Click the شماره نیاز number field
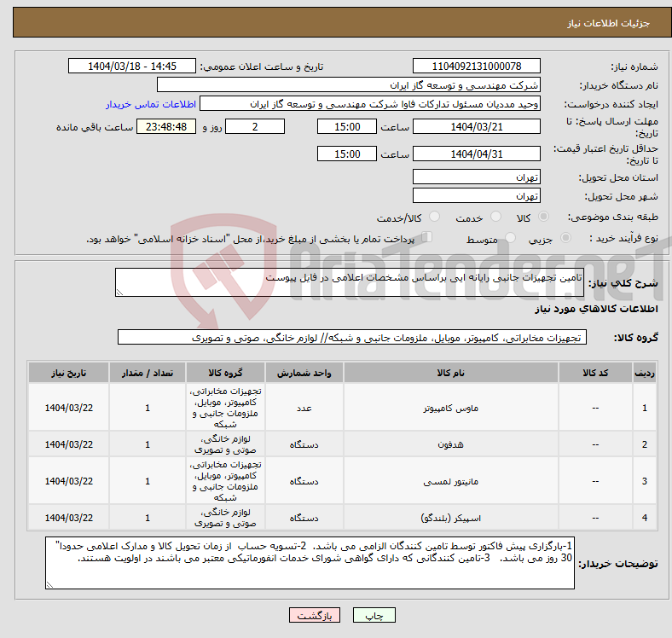Screen dimensions: 672x638 [x=476, y=67]
